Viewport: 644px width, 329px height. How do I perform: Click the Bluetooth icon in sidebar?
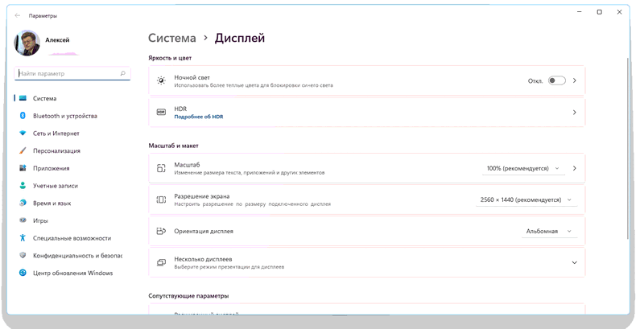click(23, 116)
